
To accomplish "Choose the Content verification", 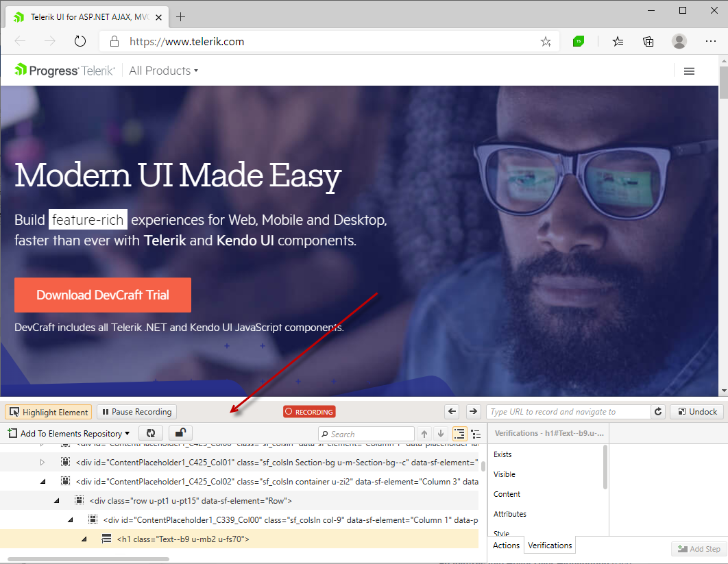I will [x=507, y=494].
